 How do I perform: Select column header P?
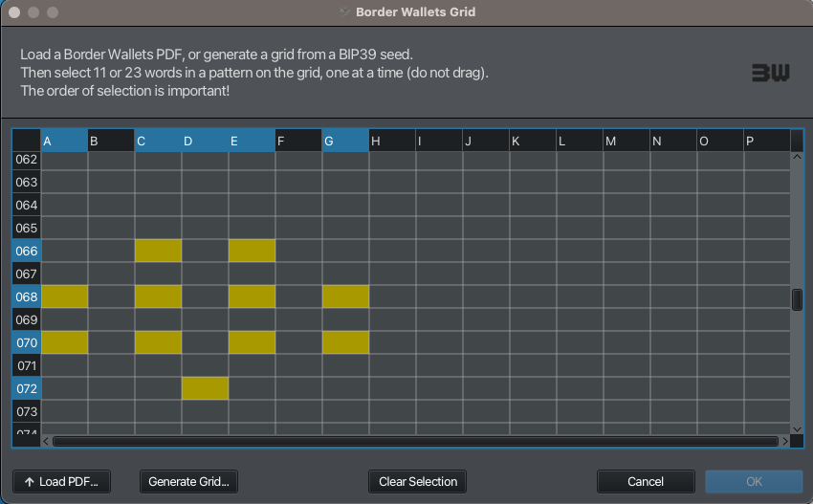tap(767, 141)
